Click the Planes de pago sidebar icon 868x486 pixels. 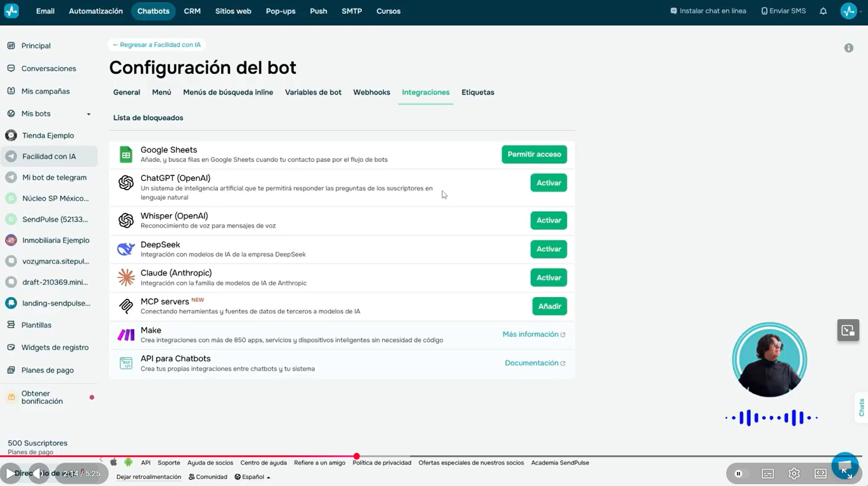11,370
